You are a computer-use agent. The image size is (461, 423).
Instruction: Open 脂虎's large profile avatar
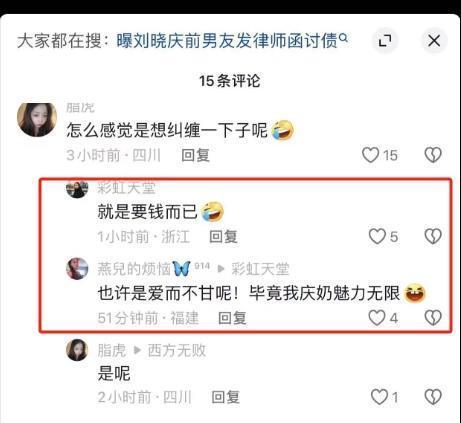coord(37,120)
